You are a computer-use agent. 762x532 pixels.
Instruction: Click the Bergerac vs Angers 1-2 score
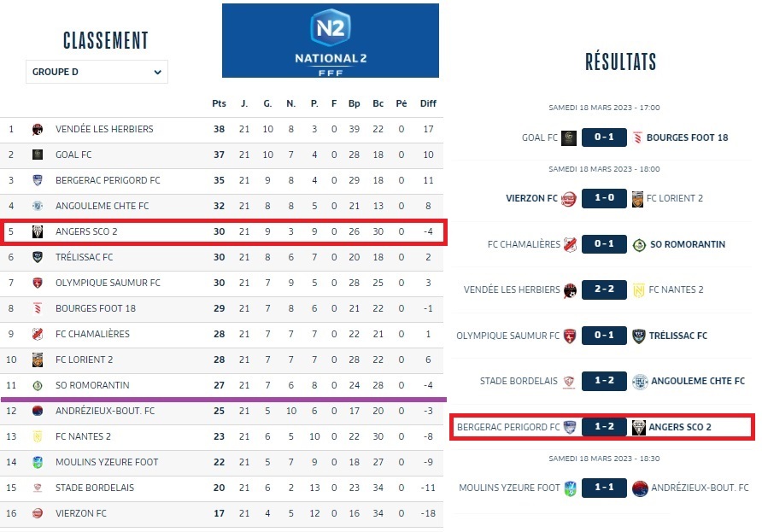[x=604, y=426]
